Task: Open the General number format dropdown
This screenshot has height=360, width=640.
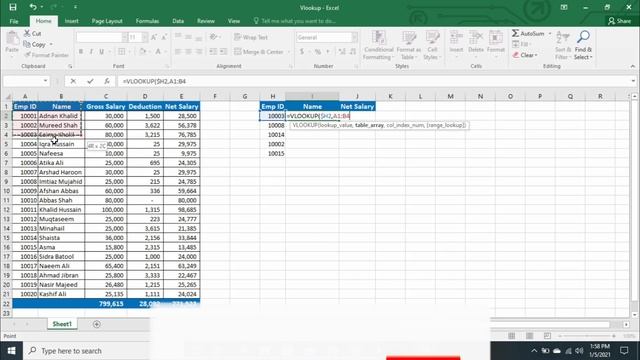Action: click(x=354, y=37)
